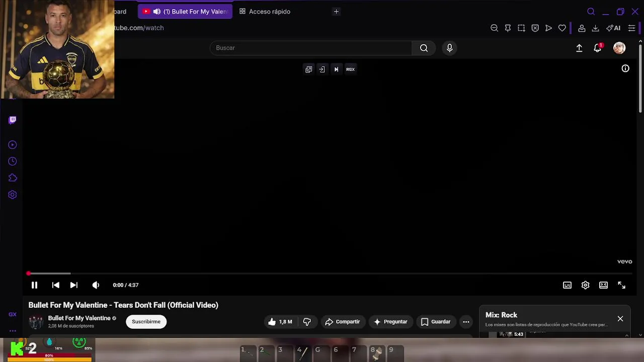Skip to next video
This screenshot has height=362, width=644.
tap(74, 285)
